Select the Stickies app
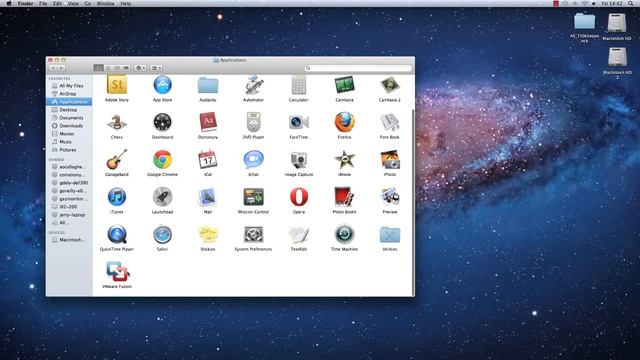This screenshot has width=640, height=360. click(x=208, y=234)
